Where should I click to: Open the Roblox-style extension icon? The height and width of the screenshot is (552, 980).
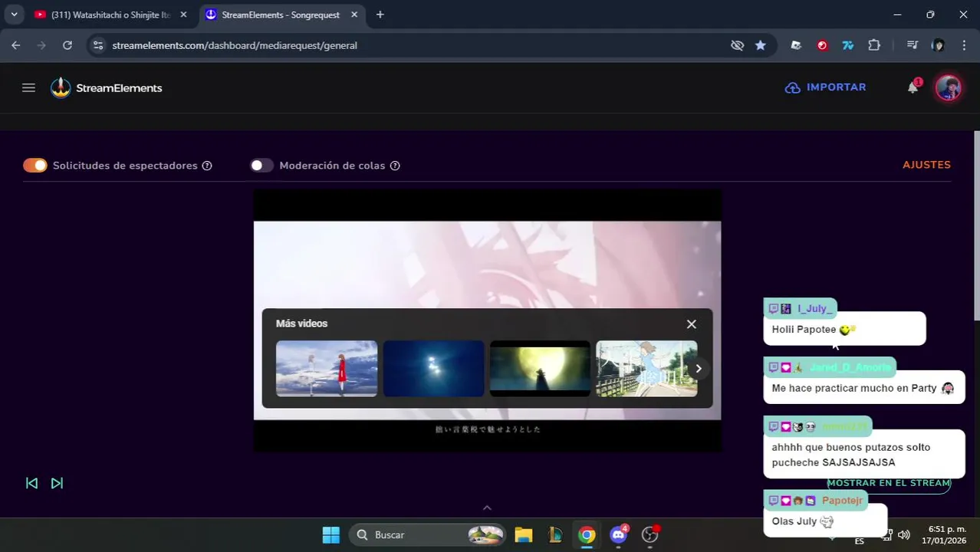tap(796, 45)
